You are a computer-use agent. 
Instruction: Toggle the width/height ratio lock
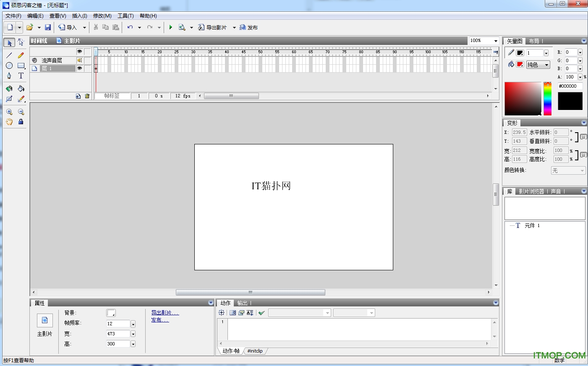583,155
